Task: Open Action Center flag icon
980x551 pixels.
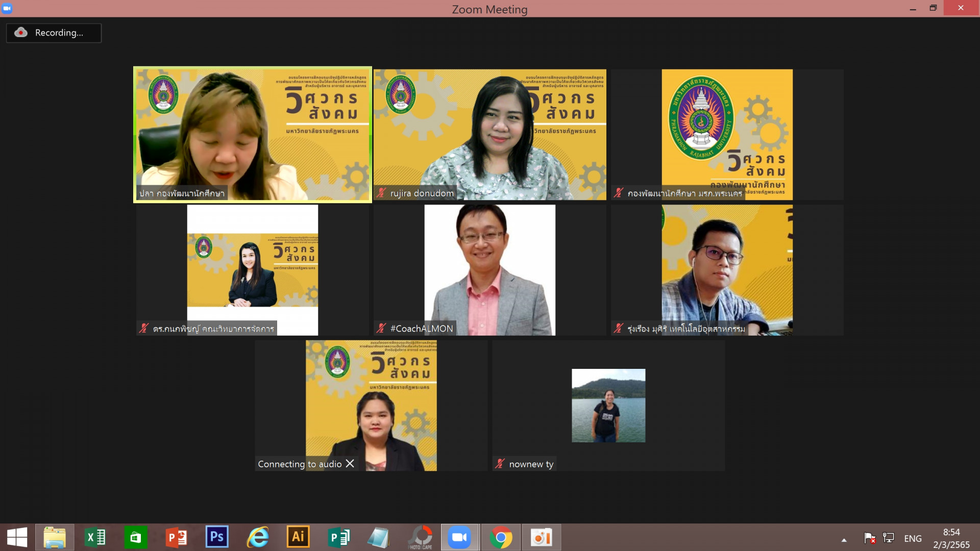Action: pos(870,538)
